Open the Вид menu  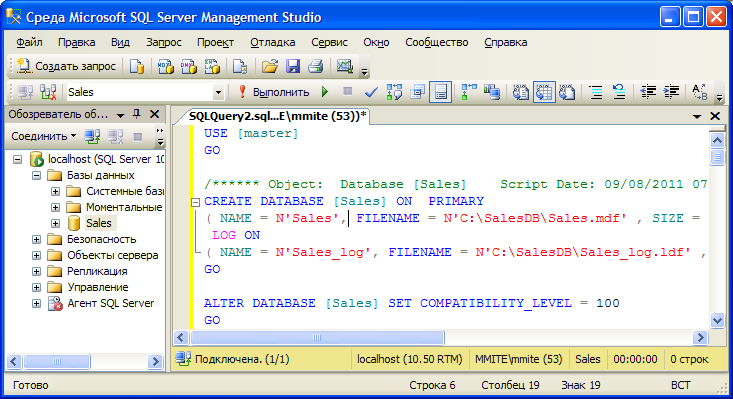click(120, 42)
